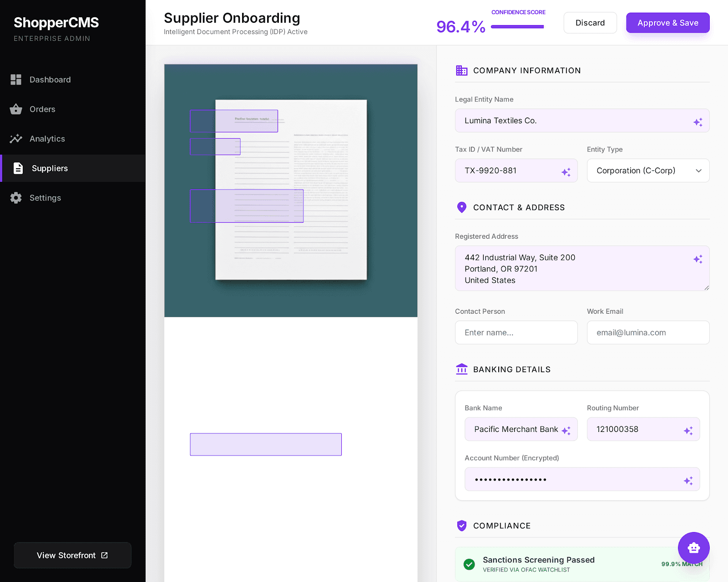The width and height of the screenshot is (728, 582).
Task: Select the scanned document page thumbnail
Action: pyautogui.click(x=291, y=190)
